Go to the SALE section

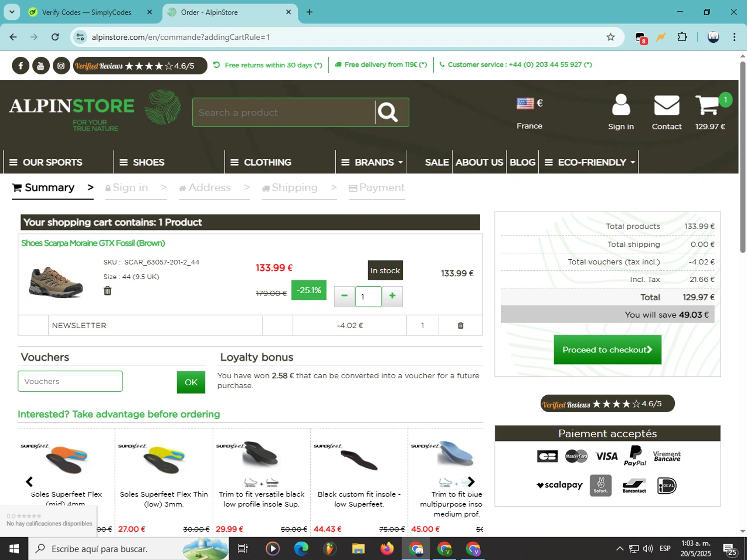437,162
